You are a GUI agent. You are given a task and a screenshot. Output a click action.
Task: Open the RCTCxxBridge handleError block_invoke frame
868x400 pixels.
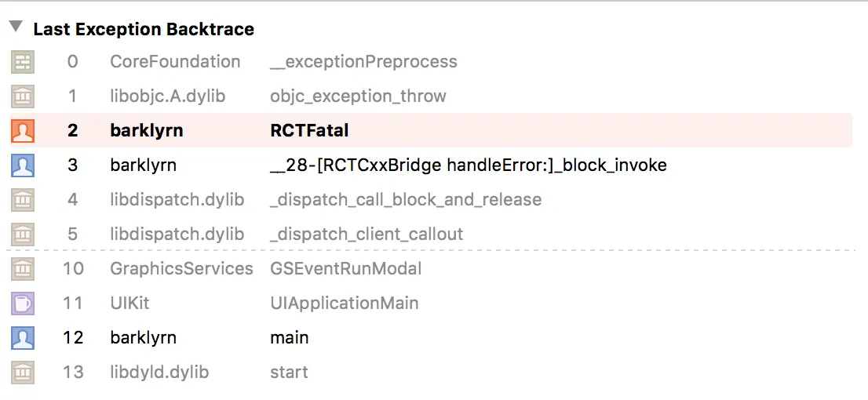[468, 165]
